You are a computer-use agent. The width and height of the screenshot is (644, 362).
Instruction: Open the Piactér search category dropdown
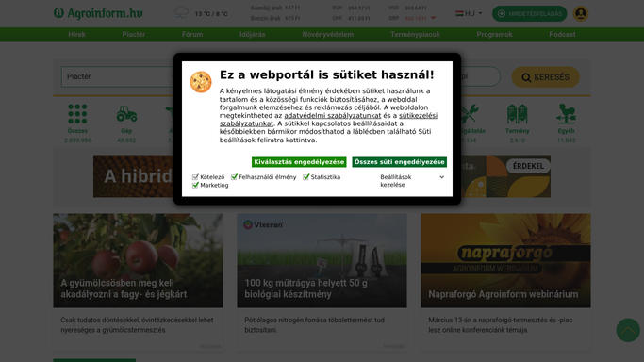pyautogui.click(x=119, y=76)
